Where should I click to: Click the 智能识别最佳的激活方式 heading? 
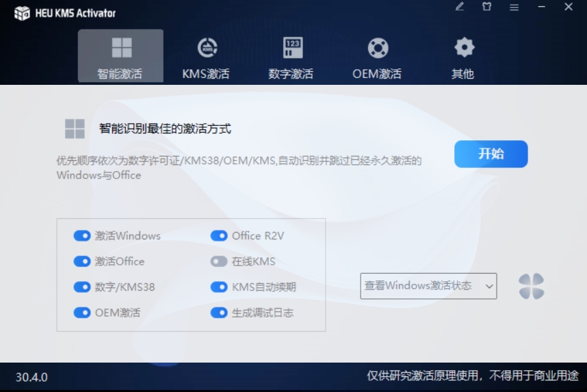tap(165, 129)
